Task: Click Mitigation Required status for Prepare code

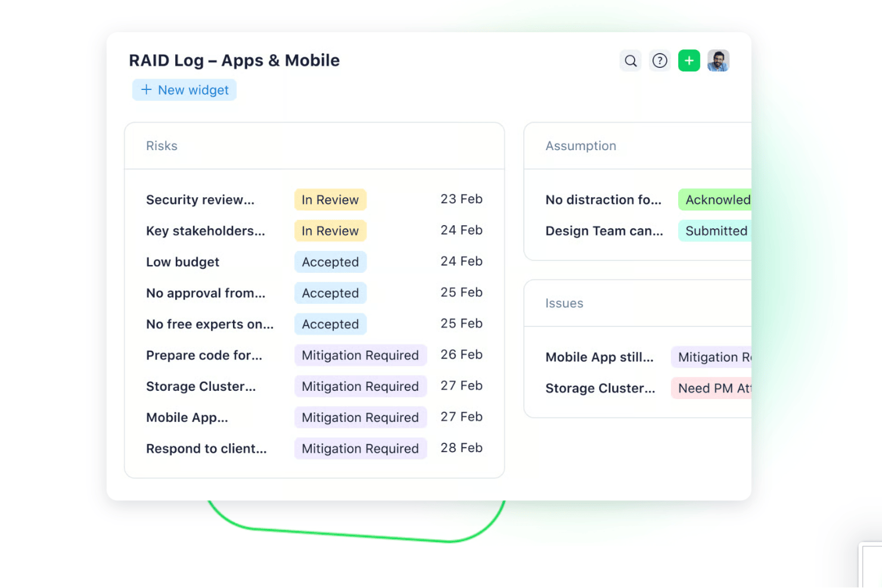Action: [x=361, y=355]
